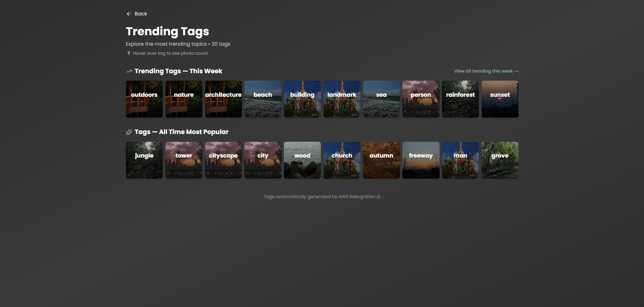Select the Back link
The width and height of the screenshot is (644, 307).
click(x=140, y=14)
